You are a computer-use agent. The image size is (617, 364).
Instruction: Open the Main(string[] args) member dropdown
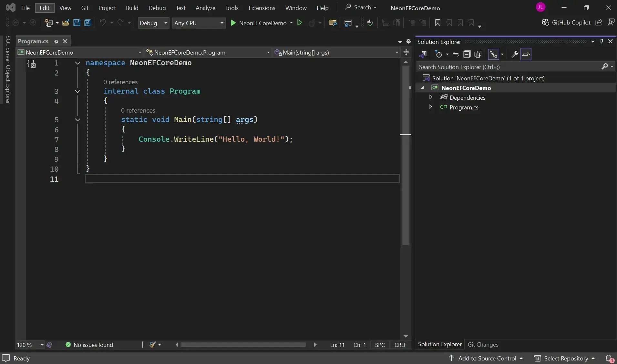tap(337, 52)
